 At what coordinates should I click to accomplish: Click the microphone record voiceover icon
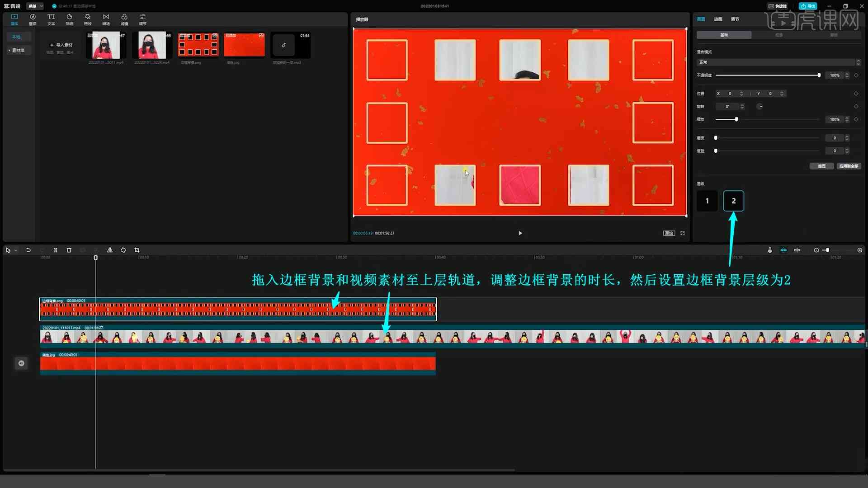point(770,250)
